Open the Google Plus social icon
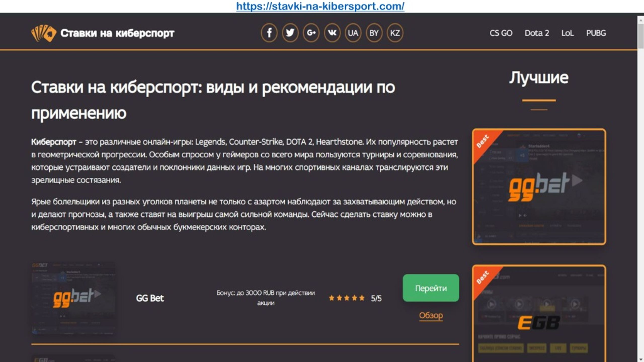 311,33
